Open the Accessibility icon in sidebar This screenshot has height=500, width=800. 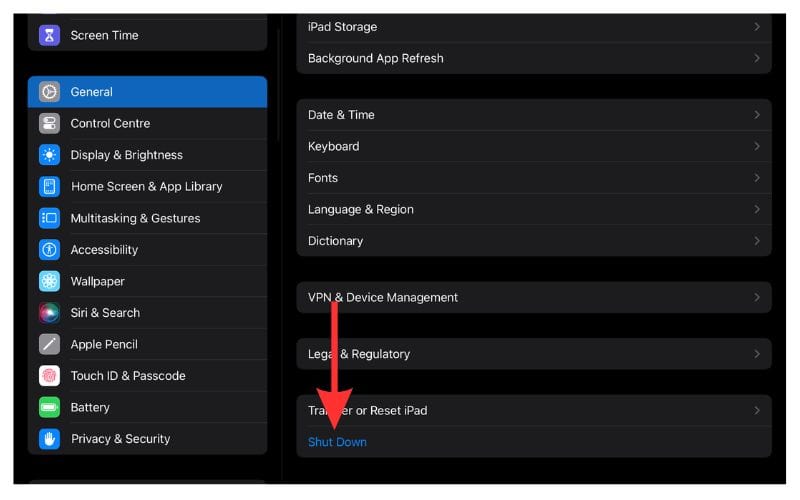49,250
